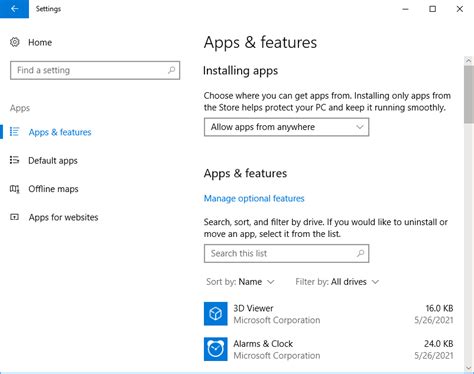Open Apps for websites section
This screenshot has height=374, width=474.
[x=63, y=217]
